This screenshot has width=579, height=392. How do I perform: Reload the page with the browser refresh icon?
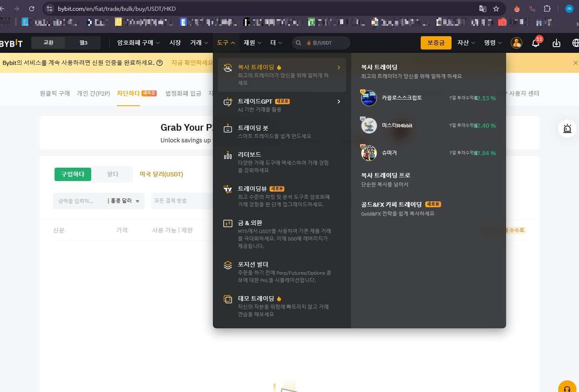tap(32, 9)
